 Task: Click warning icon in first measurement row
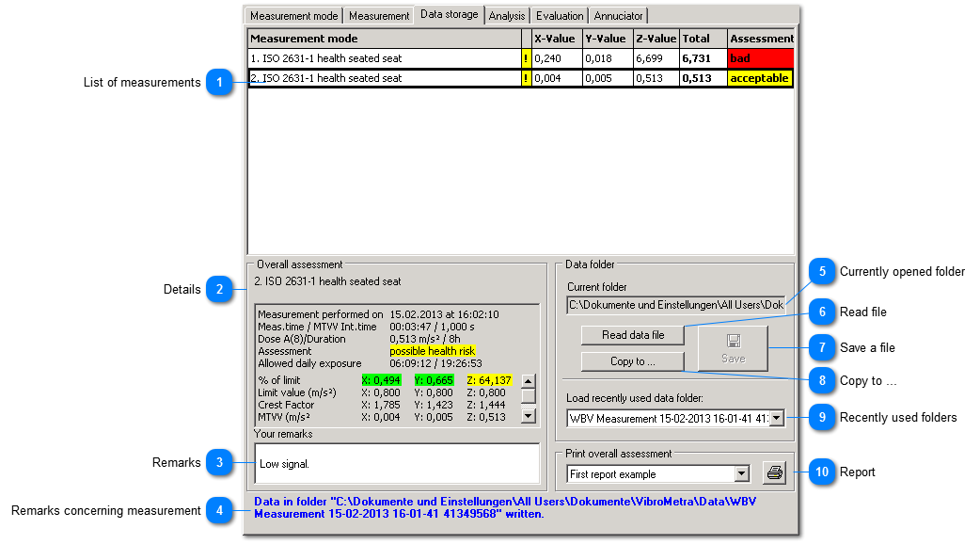(526, 58)
